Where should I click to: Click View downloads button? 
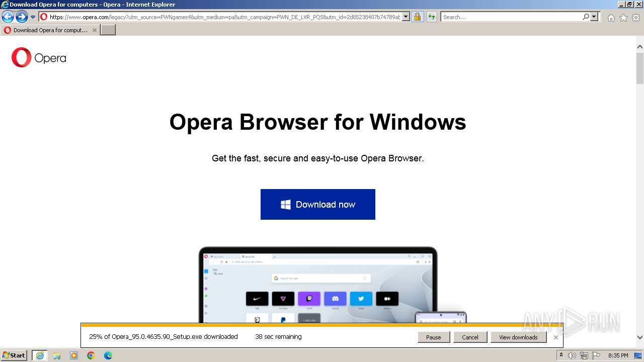point(518,337)
